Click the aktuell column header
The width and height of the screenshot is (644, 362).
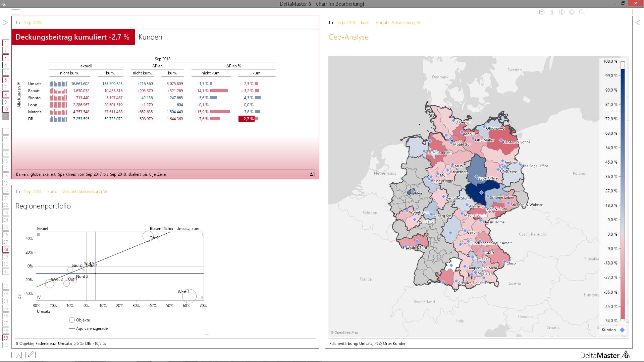point(86,66)
